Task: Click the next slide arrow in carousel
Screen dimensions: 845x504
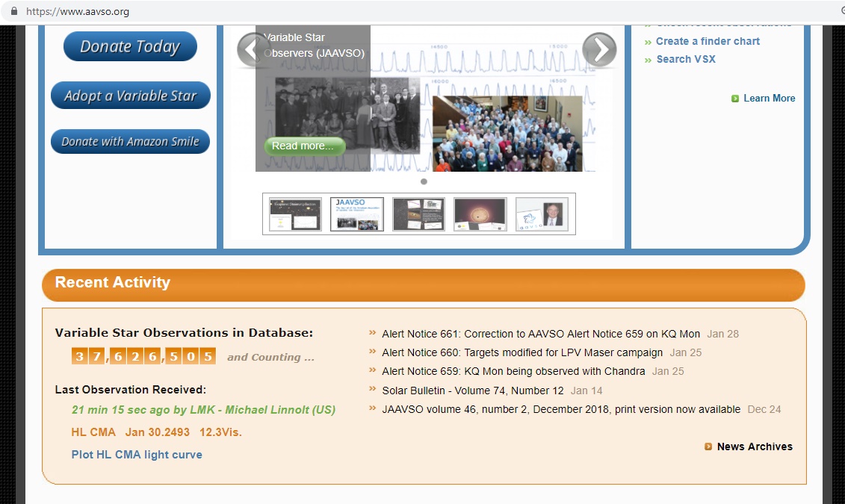Action: point(599,50)
